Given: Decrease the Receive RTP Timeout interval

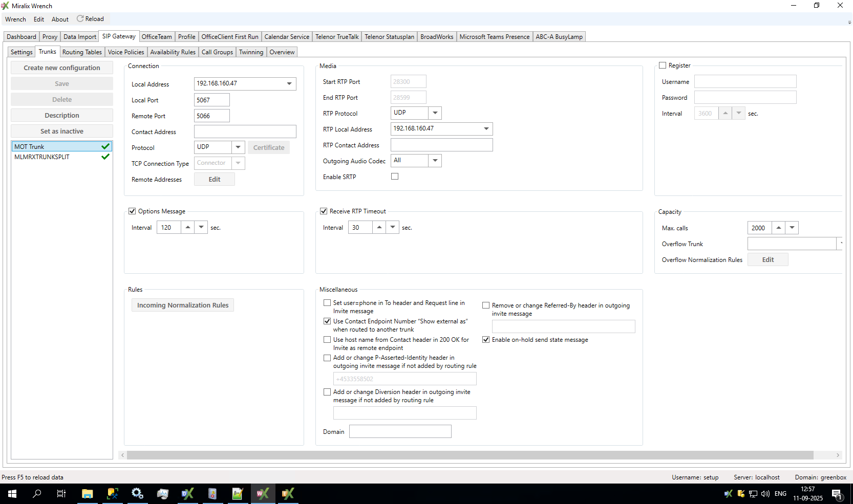Looking at the screenshot, I should click(393, 227).
